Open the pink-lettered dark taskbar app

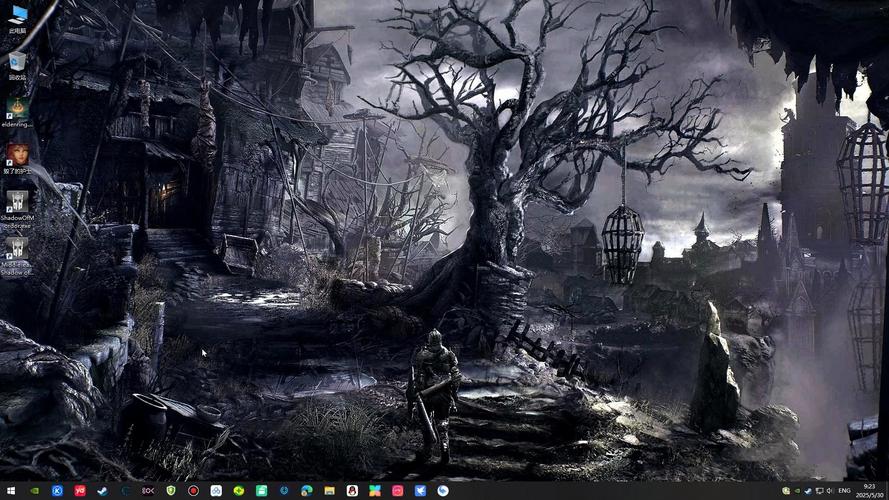click(x=148, y=490)
